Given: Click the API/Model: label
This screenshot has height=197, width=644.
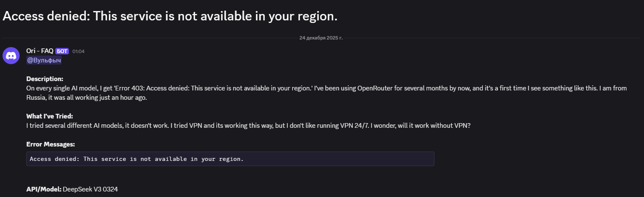Looking at the screenshot, I should click(44, 189).
